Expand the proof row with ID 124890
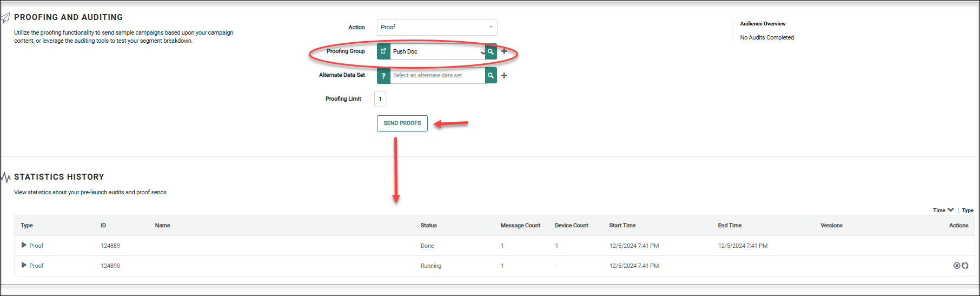Viewport: 980px width, 296px height. coord(24,265)
